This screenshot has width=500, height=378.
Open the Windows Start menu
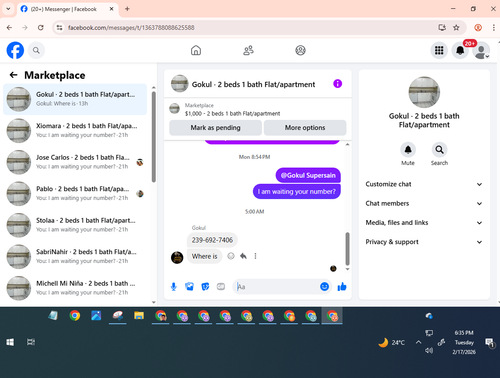(10, 342)
